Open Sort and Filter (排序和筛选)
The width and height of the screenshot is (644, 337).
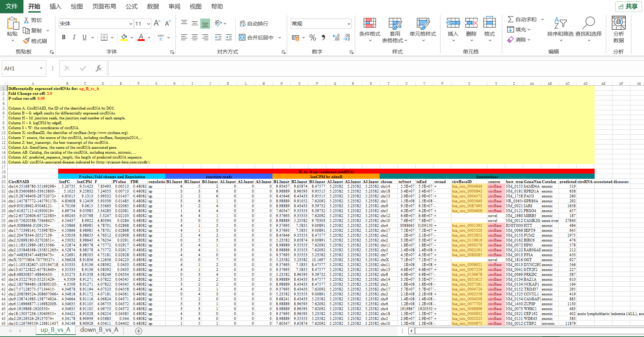click(560, 29)
